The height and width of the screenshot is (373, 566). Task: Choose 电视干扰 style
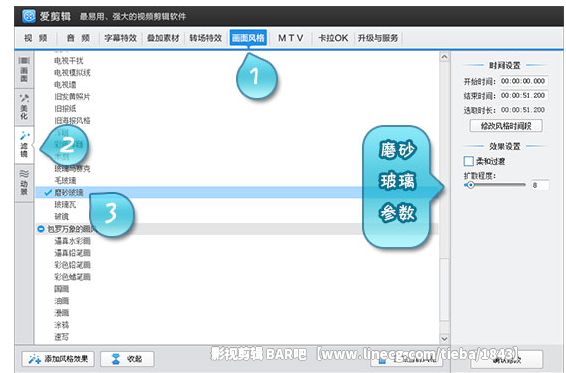(x=69, y=61)
